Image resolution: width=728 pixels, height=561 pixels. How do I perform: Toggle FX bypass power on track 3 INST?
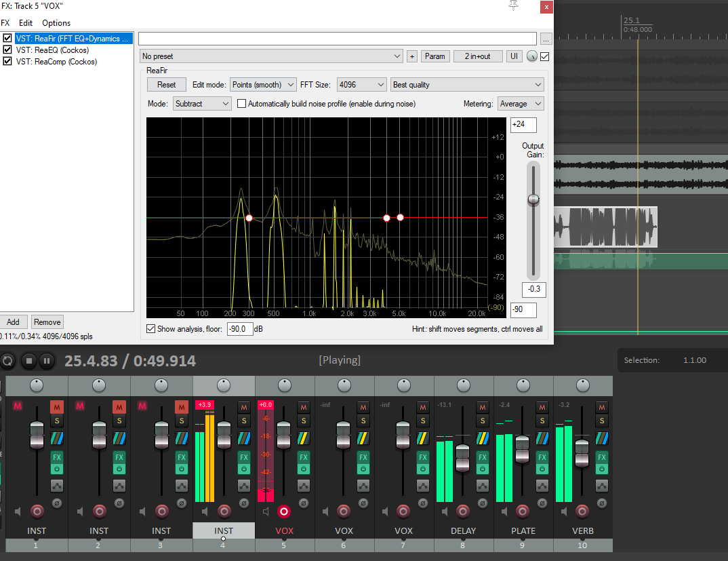[182, 469]
